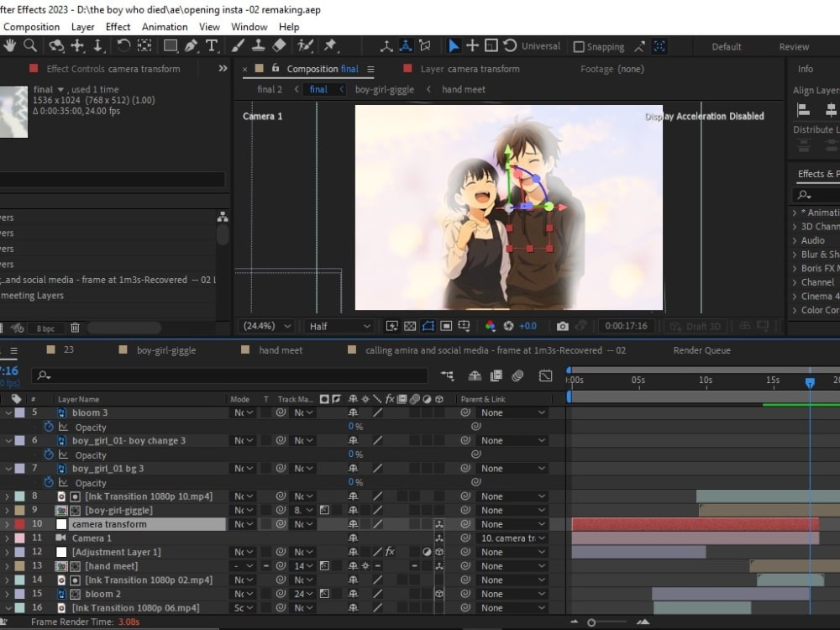
Task: Click the current time display 0:00:17:16
Action: (626, 326)
